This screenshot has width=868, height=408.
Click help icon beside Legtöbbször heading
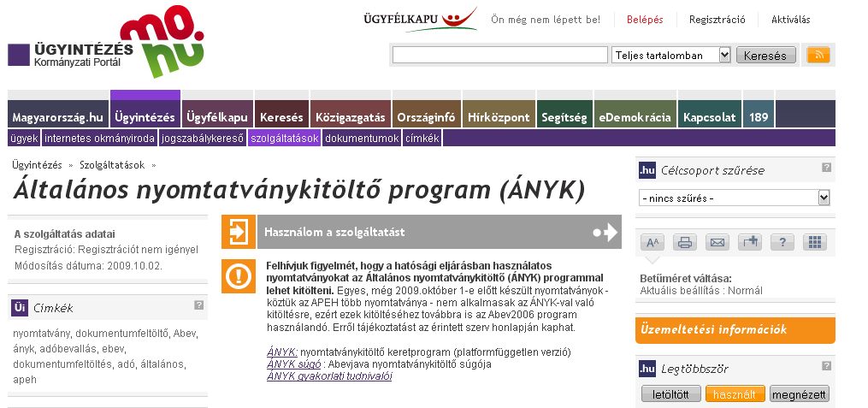826,365
